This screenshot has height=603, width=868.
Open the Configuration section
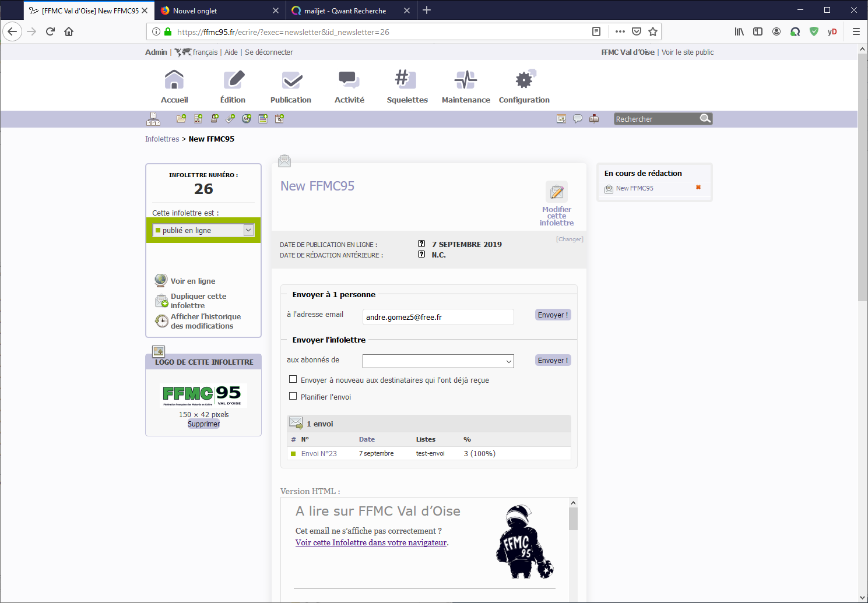tap(524, 87)
